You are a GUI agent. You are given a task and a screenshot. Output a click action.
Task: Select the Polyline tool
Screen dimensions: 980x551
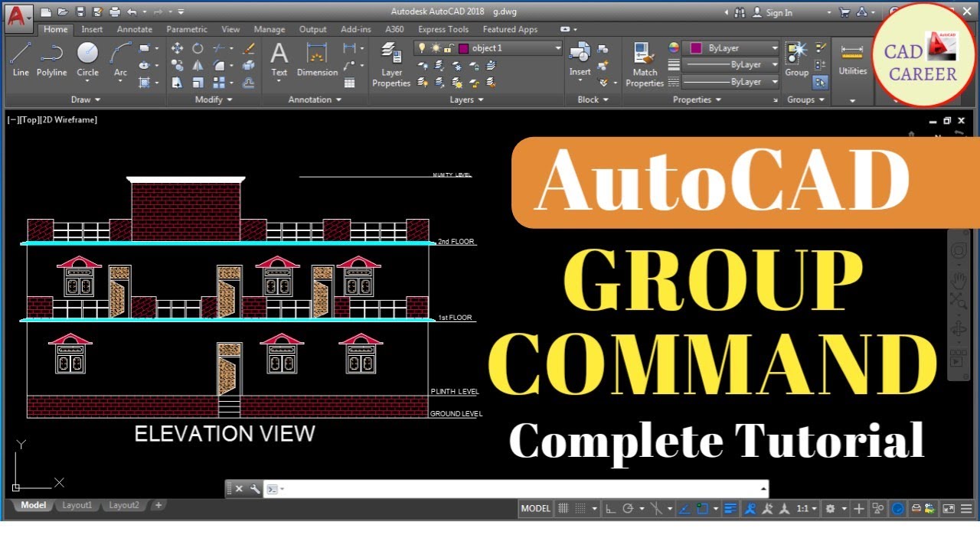coord(51,60)
